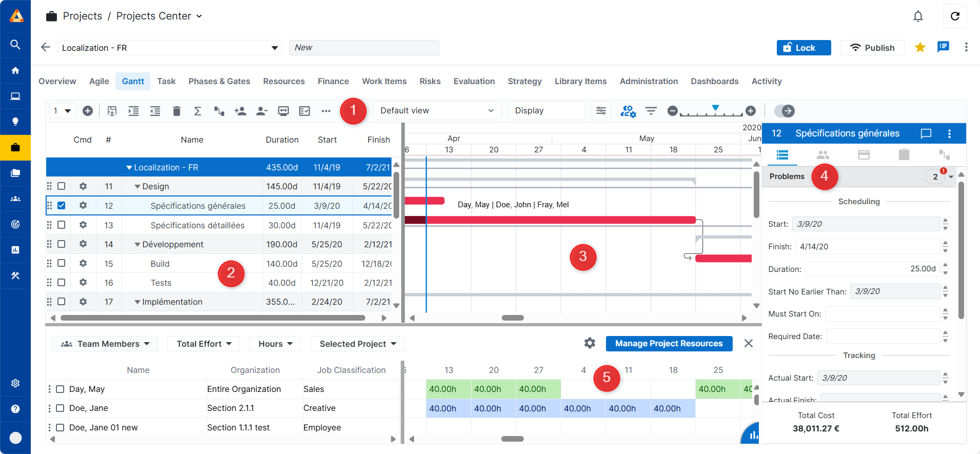
Task: Open the Default view dropdown
Action: pyautogui.click(x=437, y=111)
